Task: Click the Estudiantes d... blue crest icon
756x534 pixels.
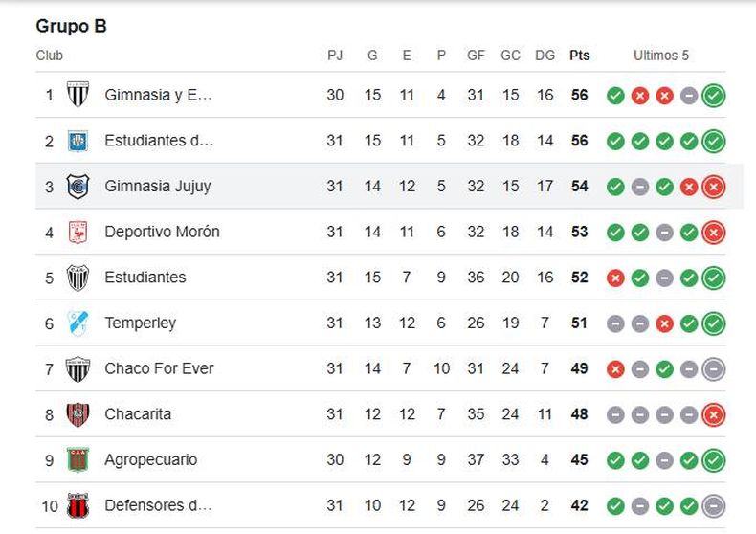Action: click(78, 141)
